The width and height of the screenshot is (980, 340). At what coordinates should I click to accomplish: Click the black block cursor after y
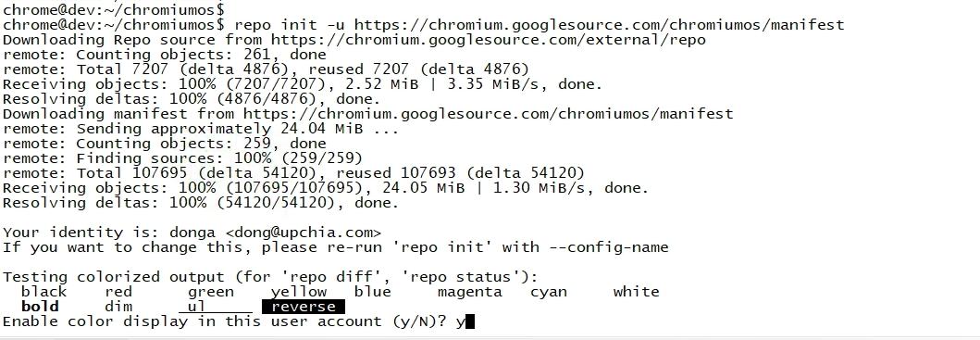(x=471, y=321)
